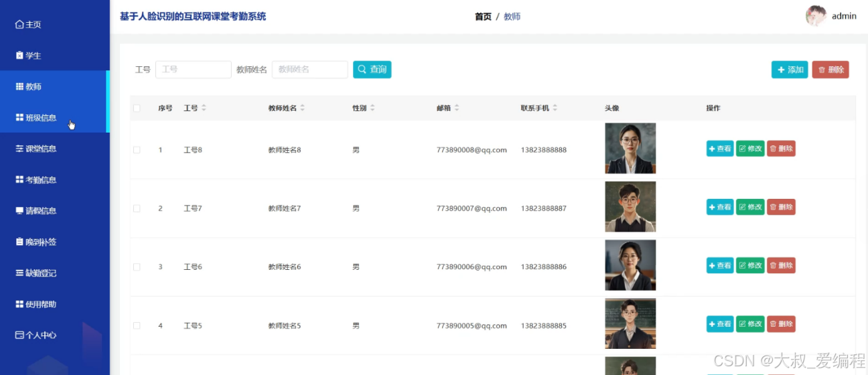The image size is (868, 375).
Task: Click the 查询 search button
Action: [372, 70]
